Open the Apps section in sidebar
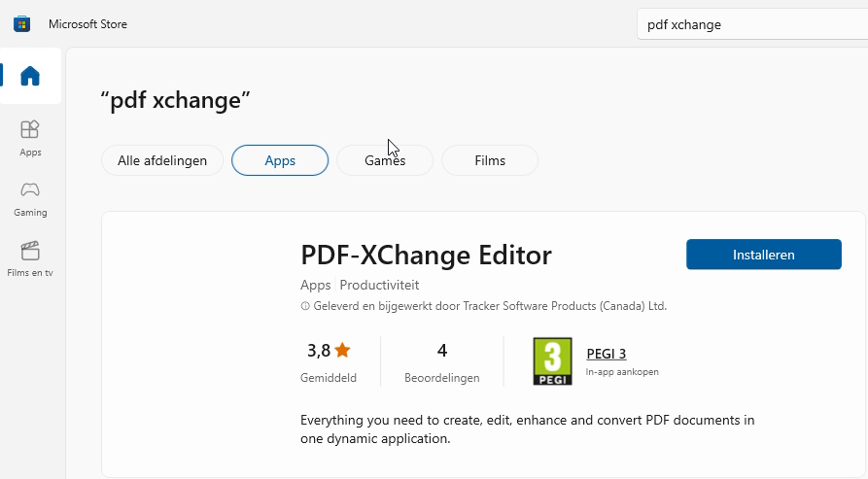868x479 pixels. click(x=30, y=137)
